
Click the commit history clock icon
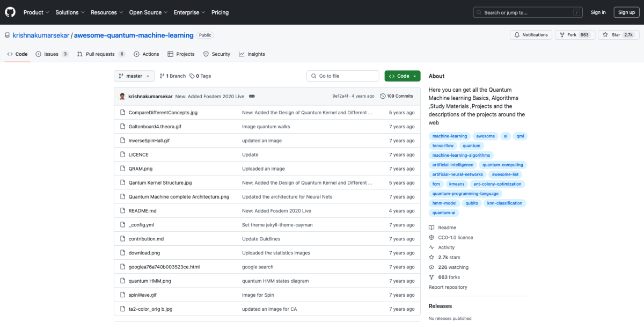pyautogui.click(x=383, y=96)
